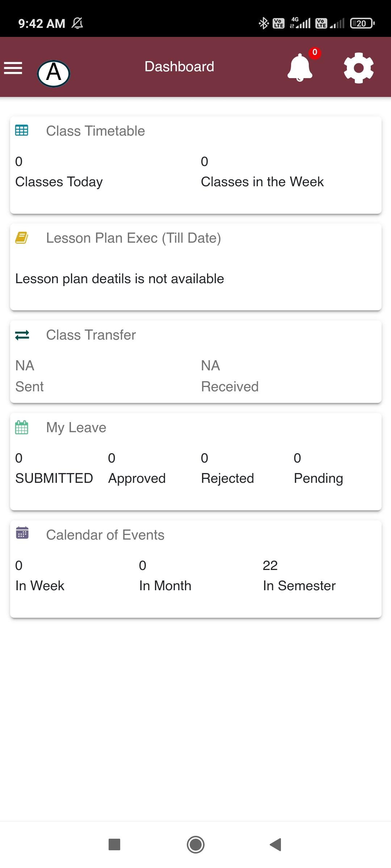Tap the Calendar of Events icon
This screenshot has height=868, width=391.
[x=22, y=533]
